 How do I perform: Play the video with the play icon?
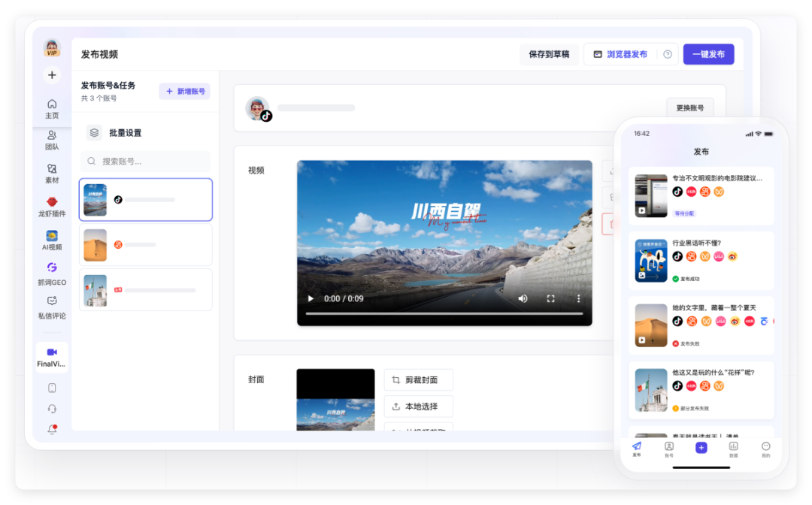click(311, 298)
